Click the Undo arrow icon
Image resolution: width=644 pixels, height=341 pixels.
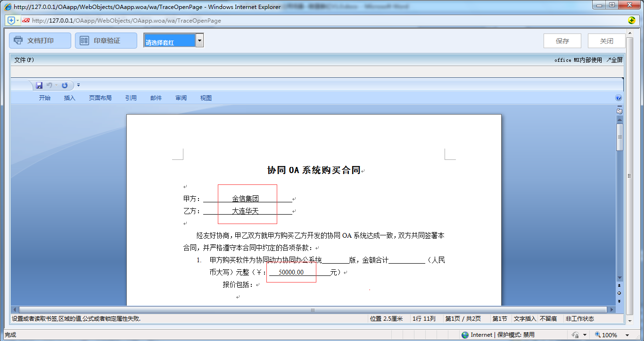[x=50, y=85]
